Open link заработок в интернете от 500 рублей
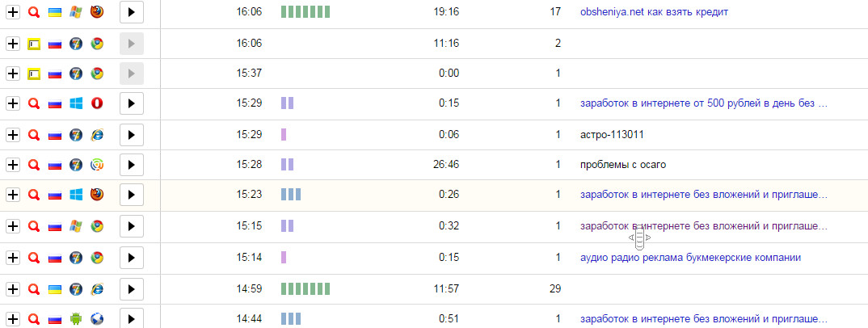Viewport: 868px width, 328px height. [x=704, y=103]
